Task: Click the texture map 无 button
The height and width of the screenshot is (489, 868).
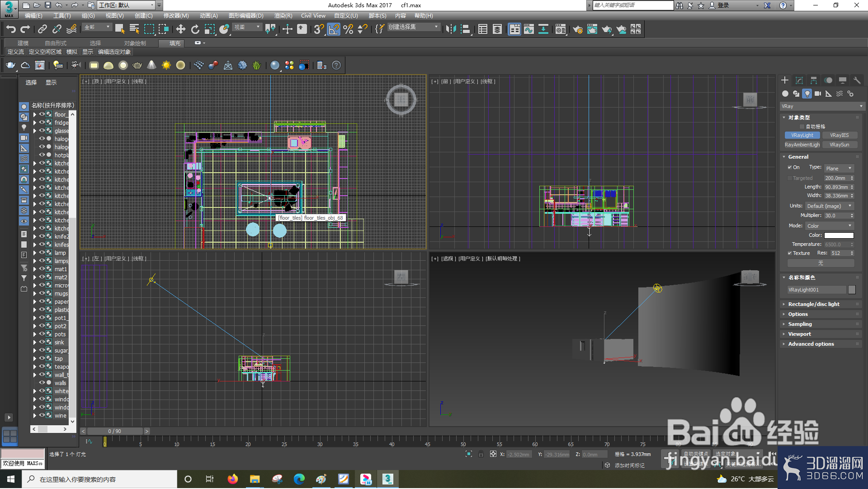Action: [821, 263]
